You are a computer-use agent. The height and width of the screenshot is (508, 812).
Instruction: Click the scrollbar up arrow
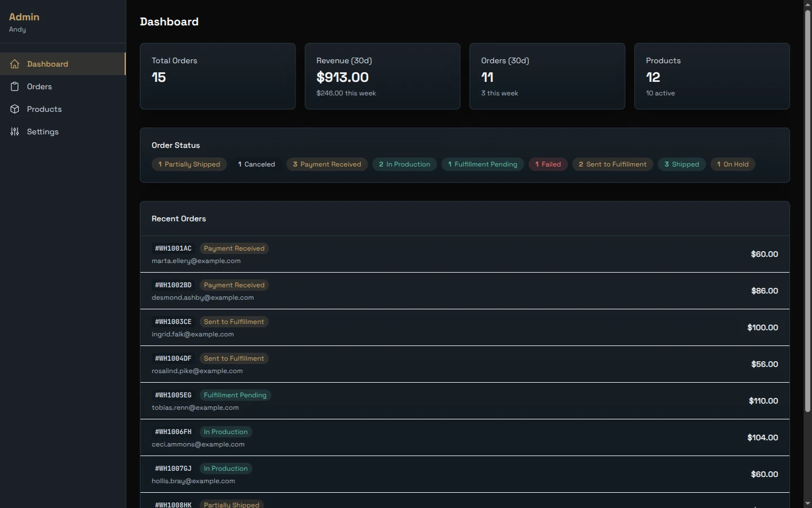click(x=807, y=4)
